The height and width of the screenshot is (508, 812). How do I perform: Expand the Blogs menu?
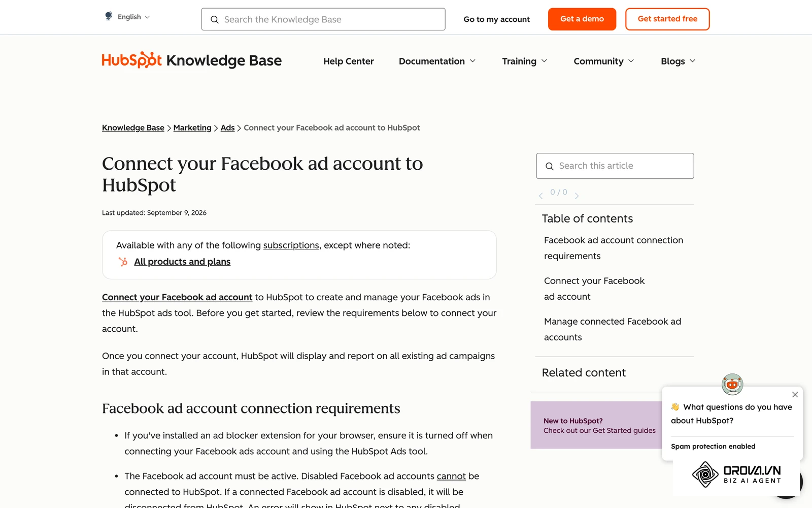pos(678,61)
